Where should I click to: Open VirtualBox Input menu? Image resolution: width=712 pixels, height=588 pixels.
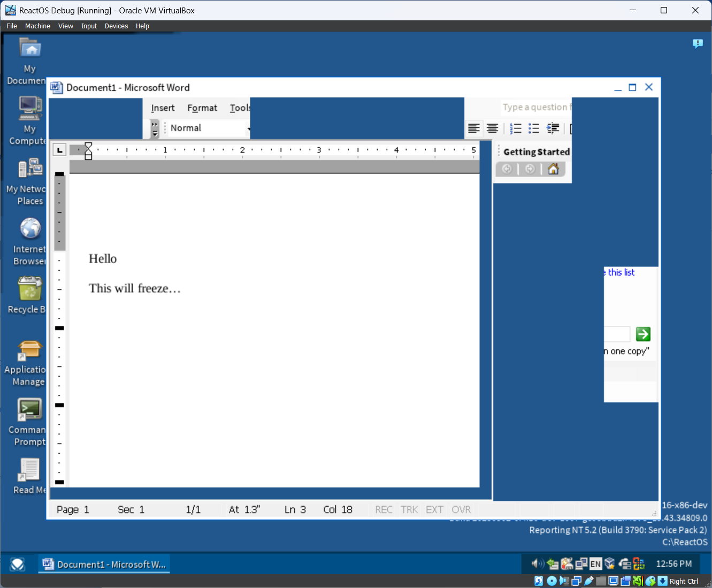[89, 26]
